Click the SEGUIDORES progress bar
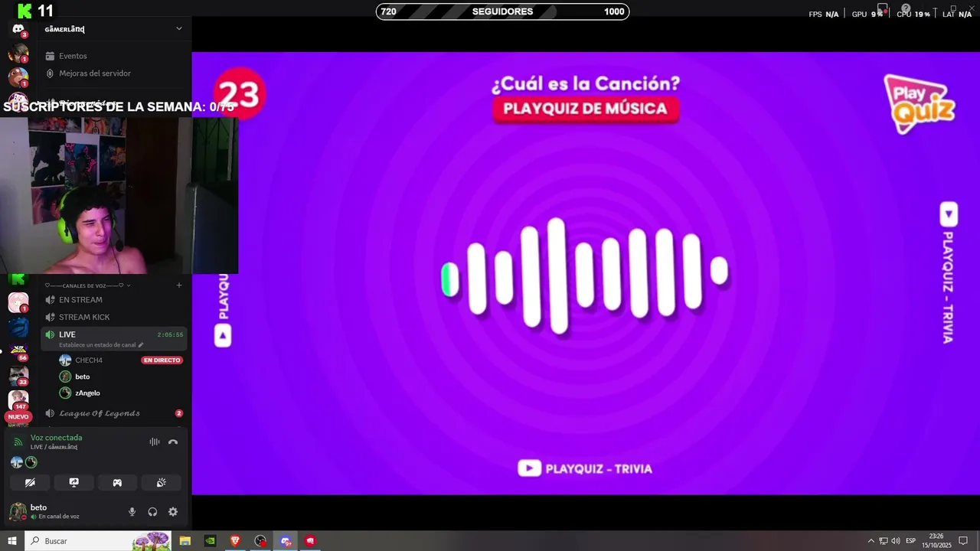Screen dimensions: 980x551 502,11
